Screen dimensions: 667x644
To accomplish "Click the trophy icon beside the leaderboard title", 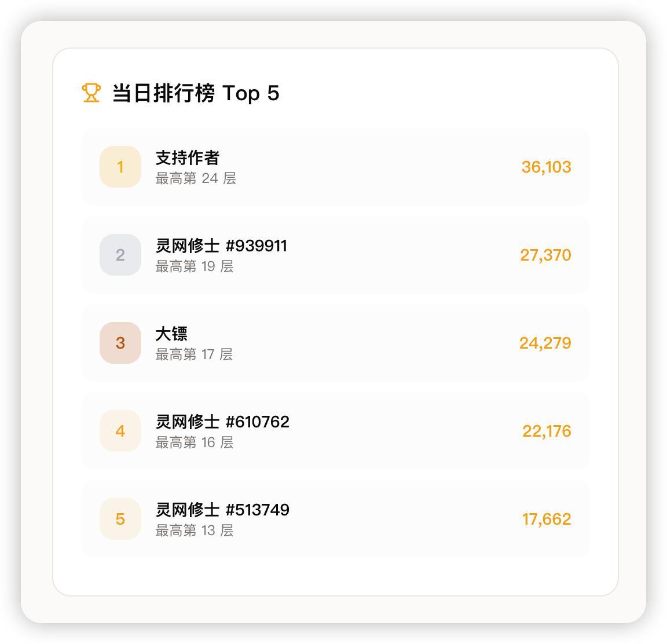I will click(91, 93).
